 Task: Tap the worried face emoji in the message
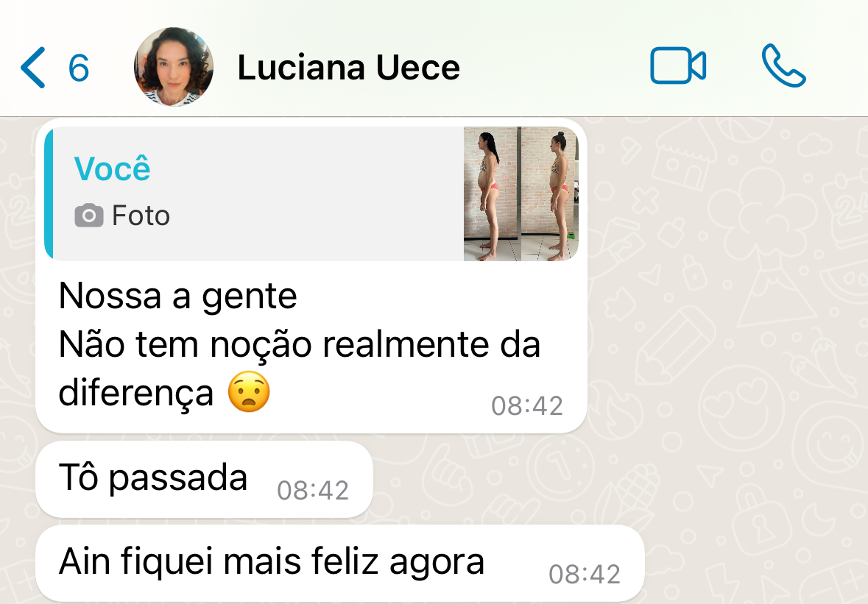[x=249, y=391]
